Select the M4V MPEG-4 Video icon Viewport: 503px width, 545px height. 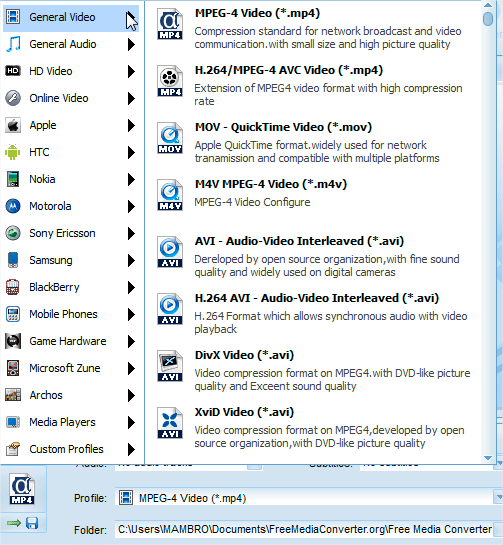(170, 195)
